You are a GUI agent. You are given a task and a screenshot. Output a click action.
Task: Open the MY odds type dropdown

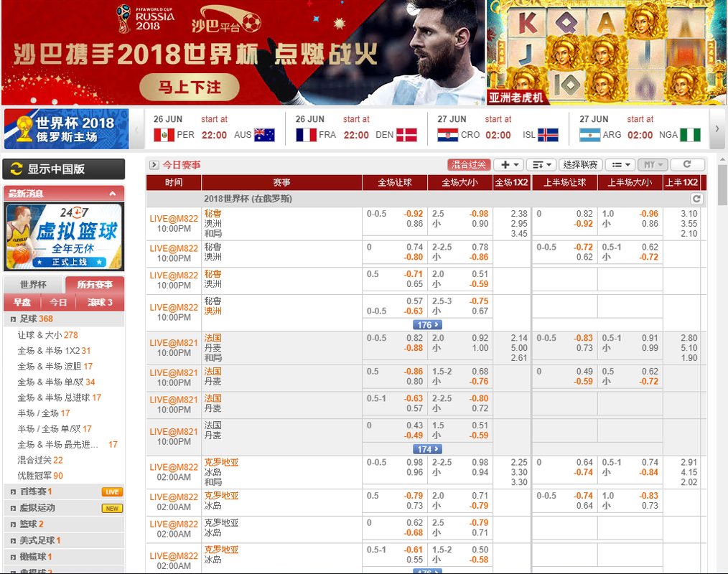[x=653, y=165]
